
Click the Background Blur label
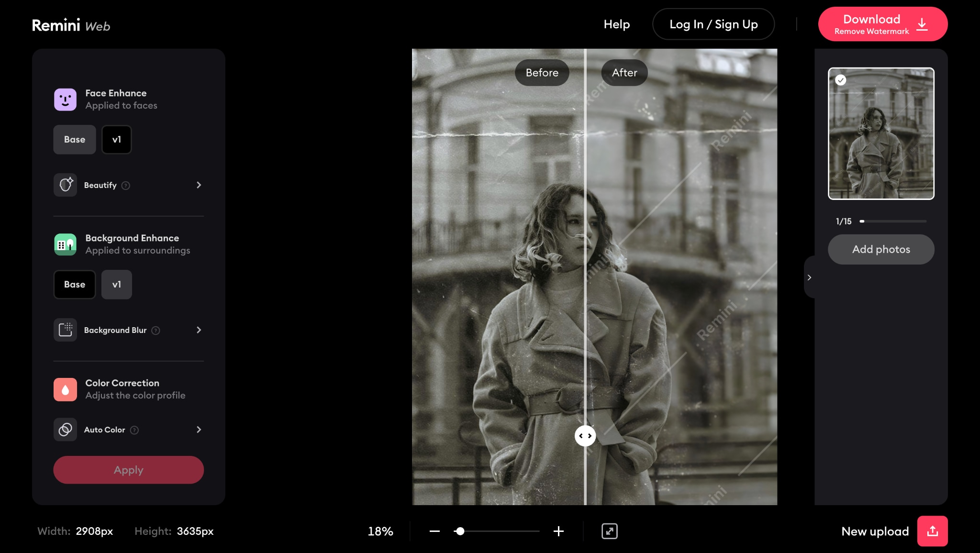click(x=115, y=331)
